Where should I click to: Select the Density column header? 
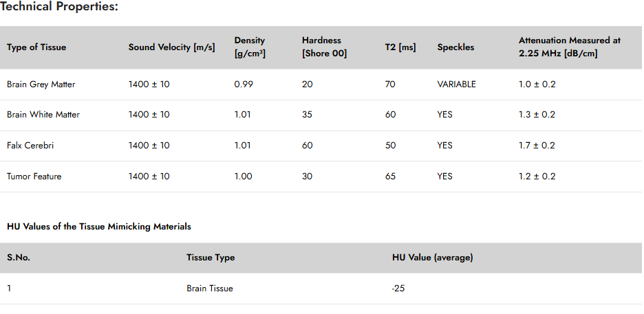[x=250, y=47]
